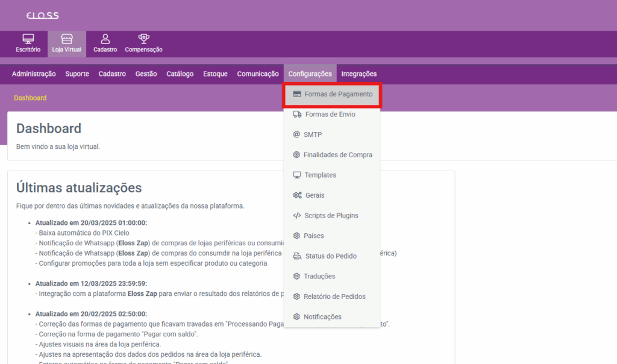Select Notificações in the dropdown list
The height and width of the screenshot is (364, 617).
[322, 317]
